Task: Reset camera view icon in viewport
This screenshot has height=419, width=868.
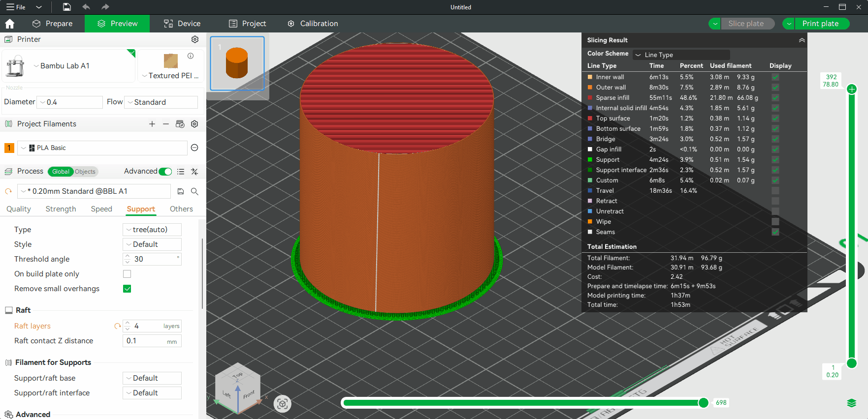Action: click(283, 404)
